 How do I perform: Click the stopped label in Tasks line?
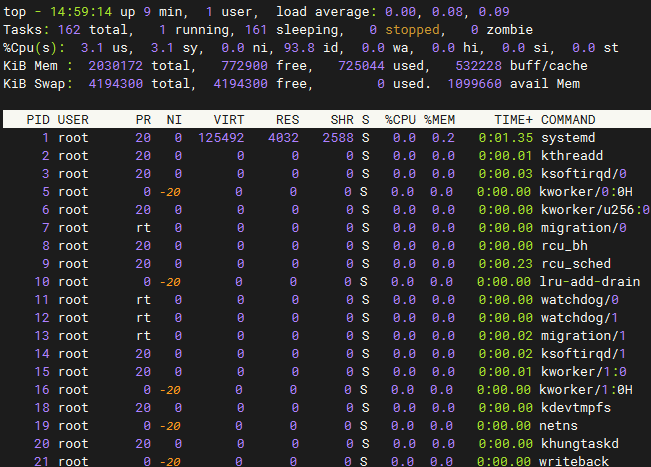click(x=412, y=30)
